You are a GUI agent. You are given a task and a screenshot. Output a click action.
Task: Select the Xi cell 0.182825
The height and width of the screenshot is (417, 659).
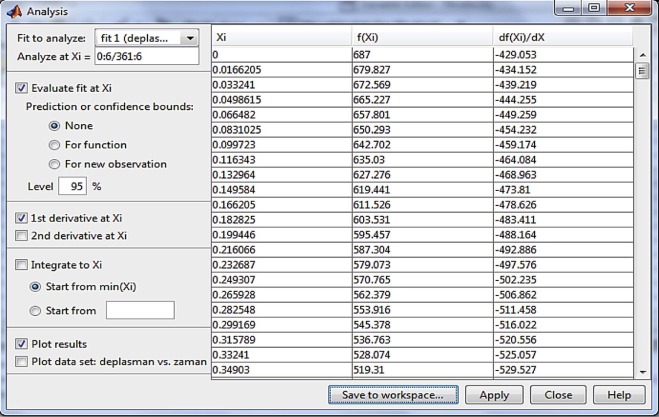(x=282, y=220)
